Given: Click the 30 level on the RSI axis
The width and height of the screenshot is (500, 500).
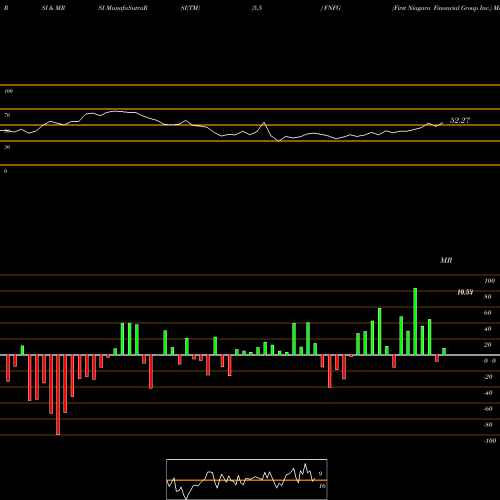Looking at the screenshot, I should (x=7, y=147).
